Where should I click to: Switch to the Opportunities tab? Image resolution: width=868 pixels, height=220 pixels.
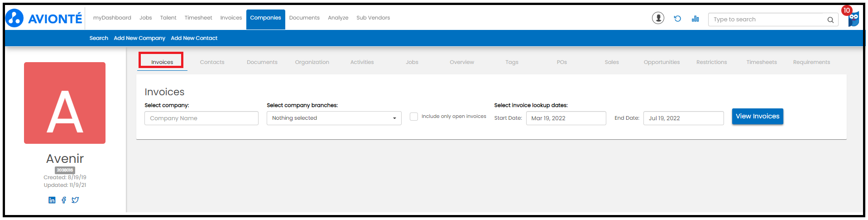662,62
